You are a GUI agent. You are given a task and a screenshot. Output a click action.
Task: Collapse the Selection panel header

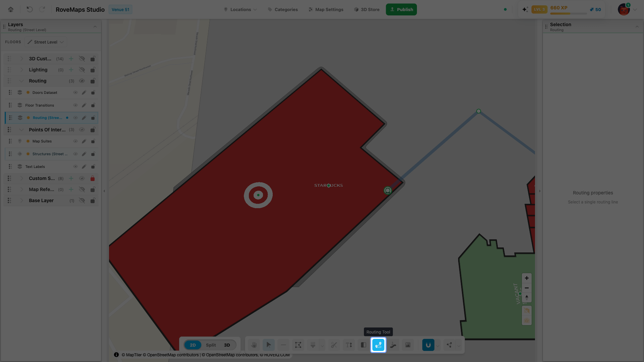coord(637,26)
